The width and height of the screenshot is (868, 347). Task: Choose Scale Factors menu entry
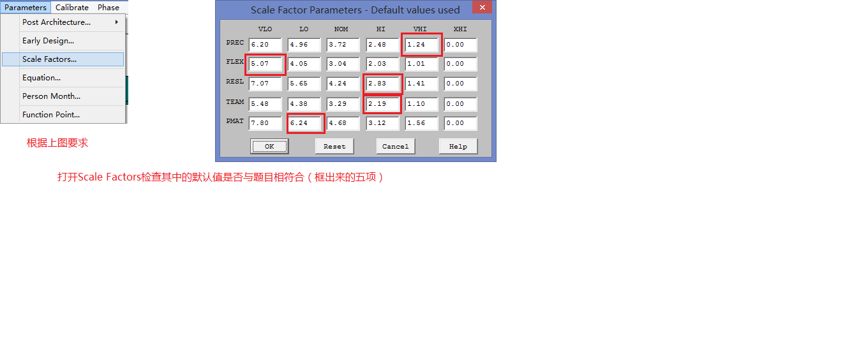[63, 59]
